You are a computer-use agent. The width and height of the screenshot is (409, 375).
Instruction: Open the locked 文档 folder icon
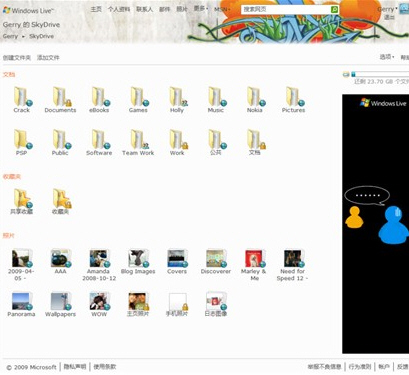point(255,139)
